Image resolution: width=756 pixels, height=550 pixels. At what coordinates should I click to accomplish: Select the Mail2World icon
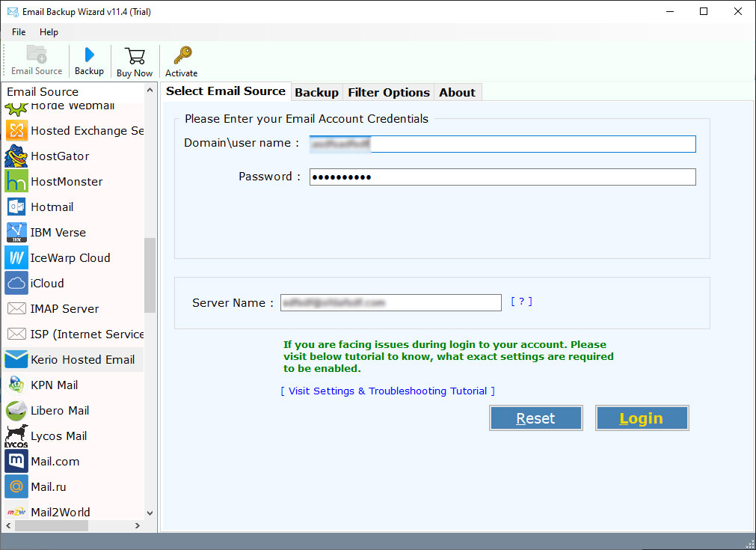pos(16,512)
